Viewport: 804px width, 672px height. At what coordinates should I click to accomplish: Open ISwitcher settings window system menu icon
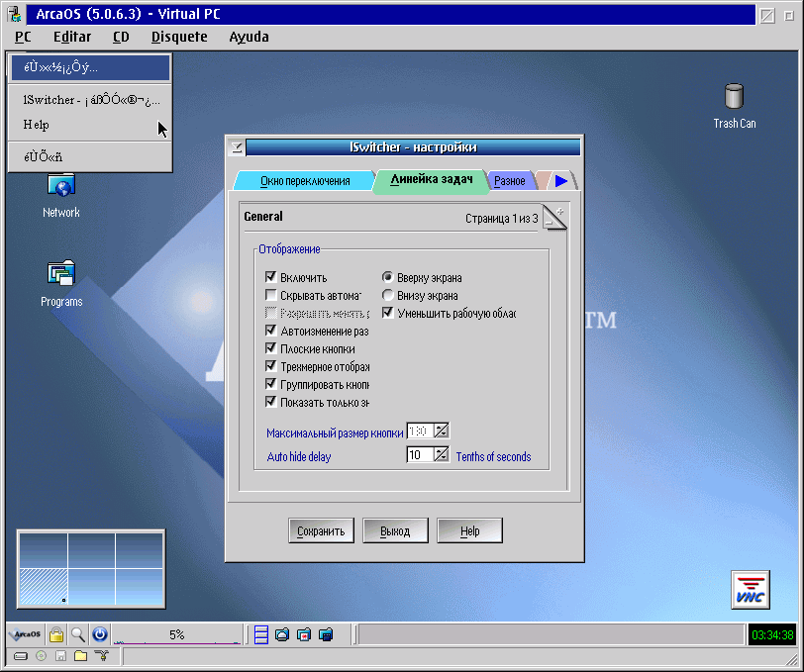(237, 147)
